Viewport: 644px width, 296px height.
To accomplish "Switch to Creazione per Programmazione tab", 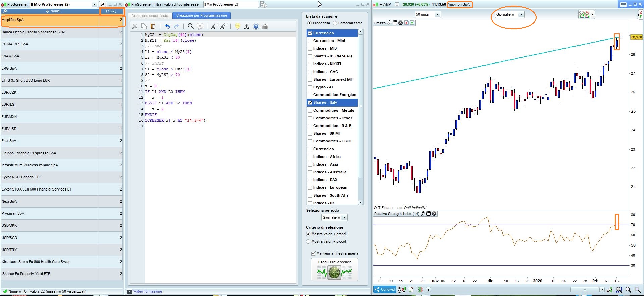I will pyautogui.click(x=202, y=15).
